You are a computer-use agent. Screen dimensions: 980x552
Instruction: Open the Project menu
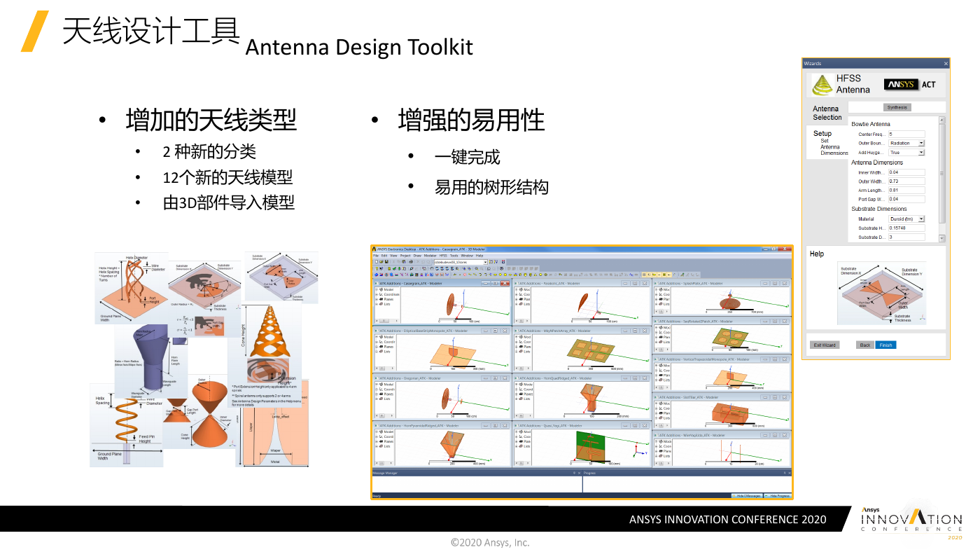(405, 256)
